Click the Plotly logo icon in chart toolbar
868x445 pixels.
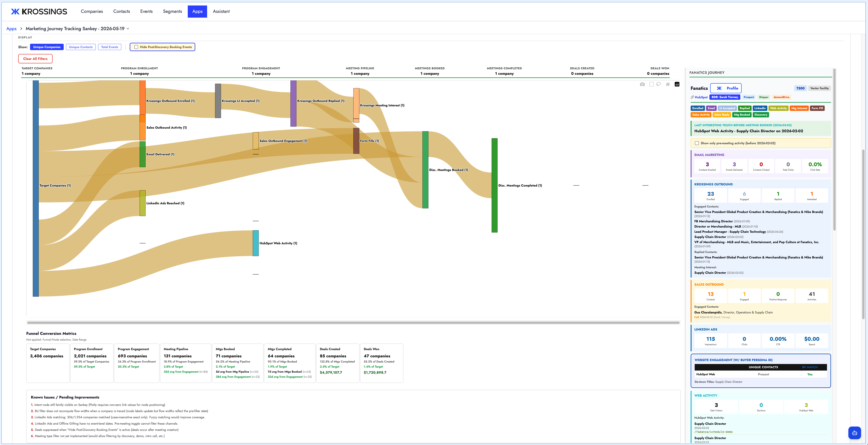[x=677, y=84]
